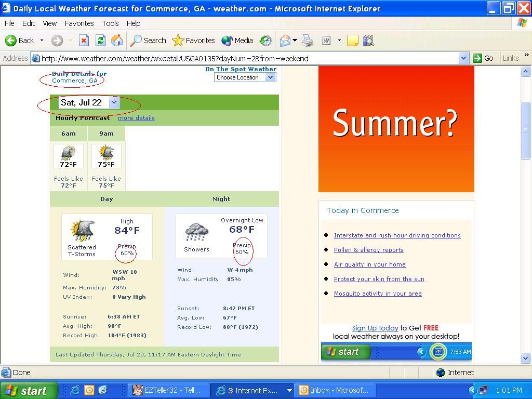The width and height of the screenshot is (532, 399).
Task: Click the Go button next to address bar
Action: (483, 58)
